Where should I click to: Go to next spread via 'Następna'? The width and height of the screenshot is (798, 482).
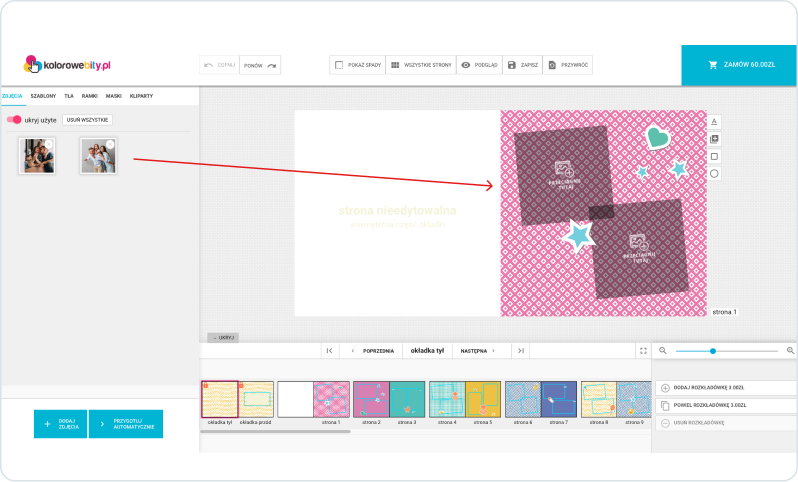point(477,351)
